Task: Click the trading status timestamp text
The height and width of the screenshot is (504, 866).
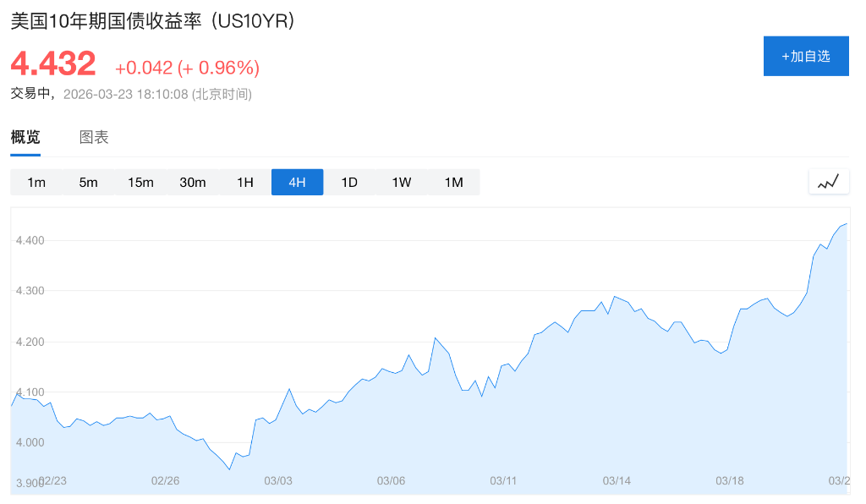Action: (131, 94)
